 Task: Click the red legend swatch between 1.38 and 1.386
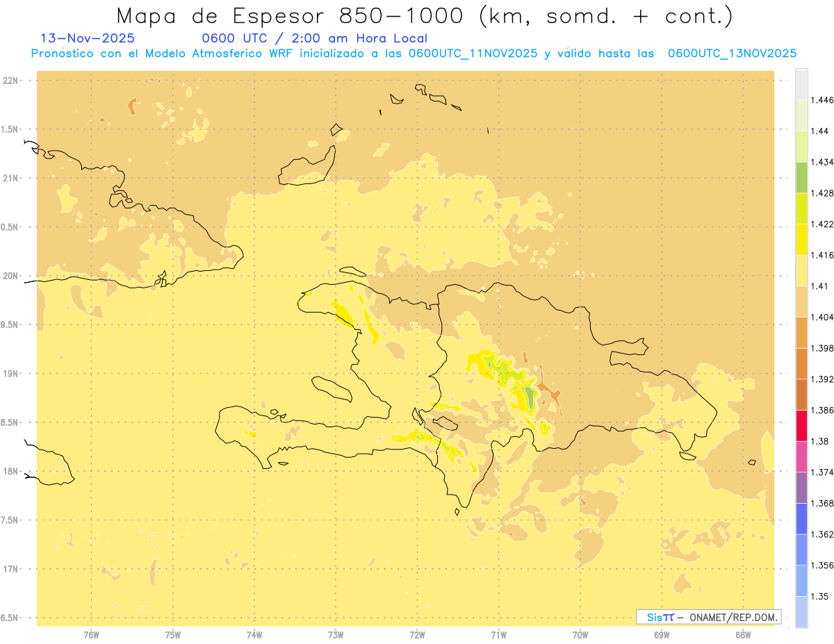click(801, 425)
